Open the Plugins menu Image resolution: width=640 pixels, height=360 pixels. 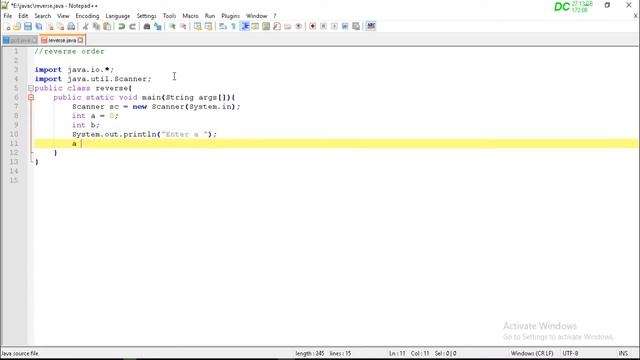230,16
